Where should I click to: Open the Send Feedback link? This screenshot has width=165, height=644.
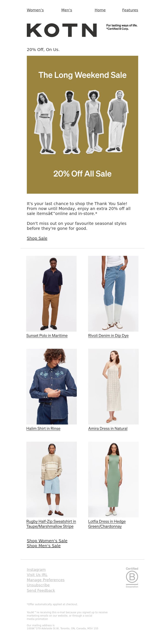coord(41,590)
